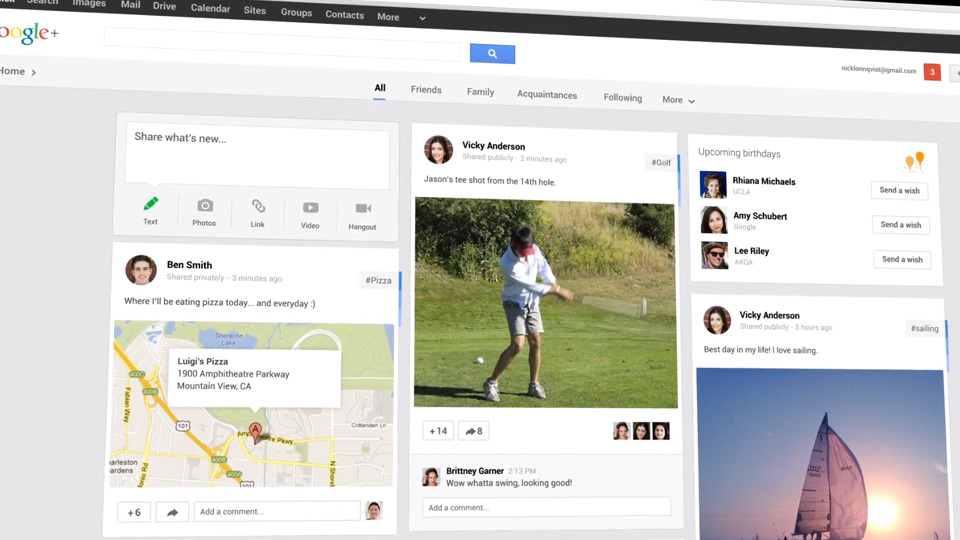Image resolution: width=960 pixels, height=540 pixels.
Task: Expand the Home breadcrumb chevron
Action: [x=34, y=72]
